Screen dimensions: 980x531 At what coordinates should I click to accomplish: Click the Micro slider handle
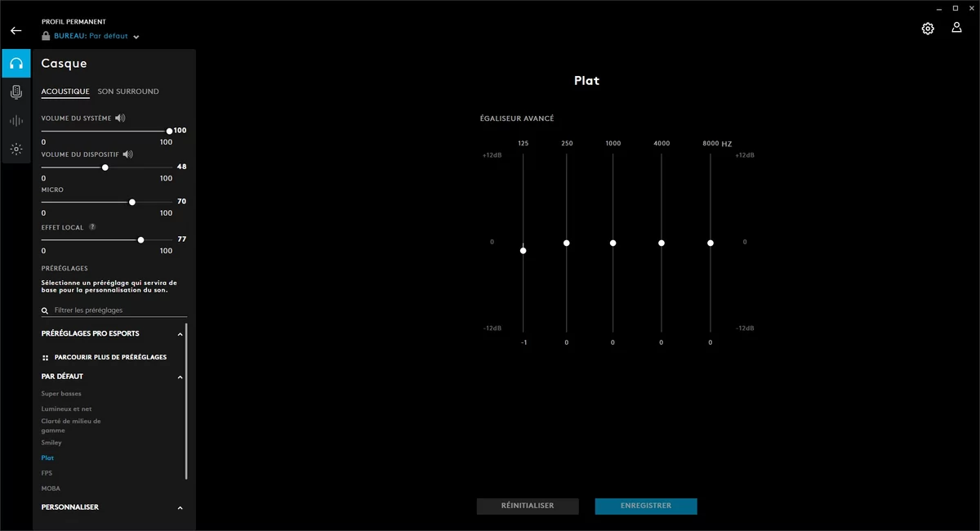132,202
